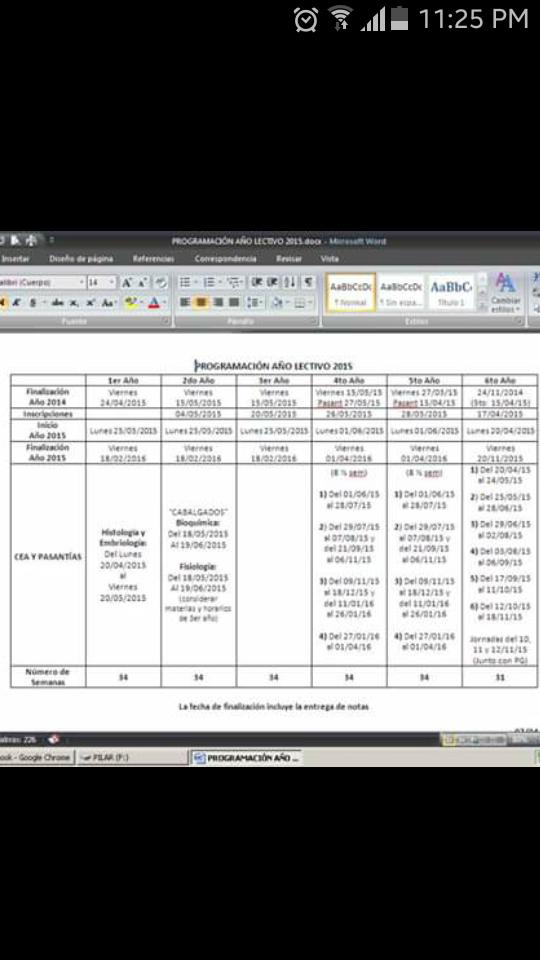540x960 pixels.
Task: Click the numbered list icon
Action: click(210, 282)
